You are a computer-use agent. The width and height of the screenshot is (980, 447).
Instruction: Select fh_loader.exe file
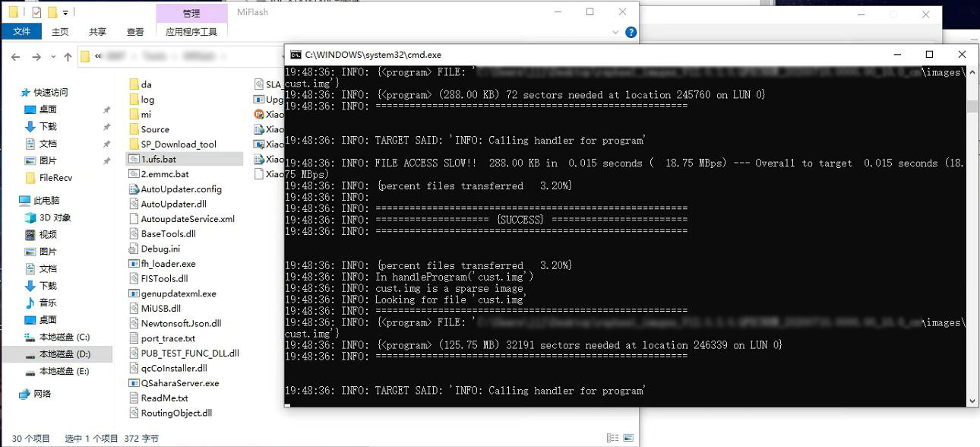168,264
